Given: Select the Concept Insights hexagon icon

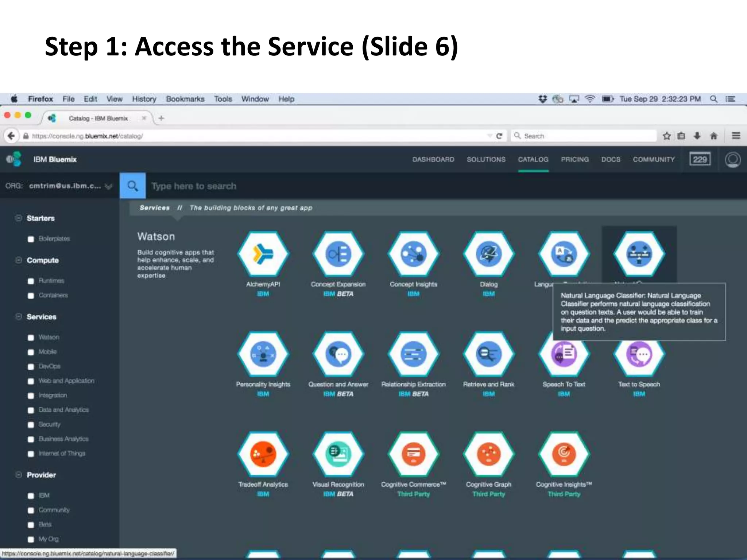Looking at the screenshot, I should tap(413, 254).
